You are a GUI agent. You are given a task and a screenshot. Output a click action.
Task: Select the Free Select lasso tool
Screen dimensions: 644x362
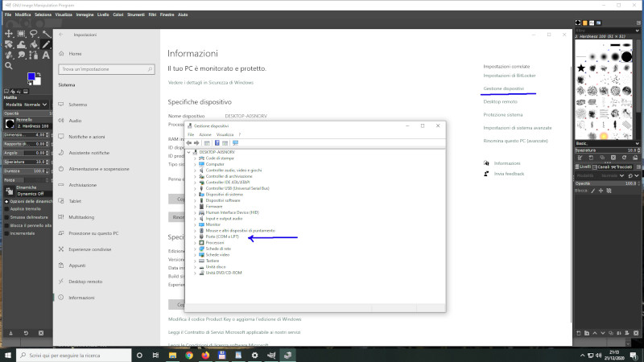(34, 33)
